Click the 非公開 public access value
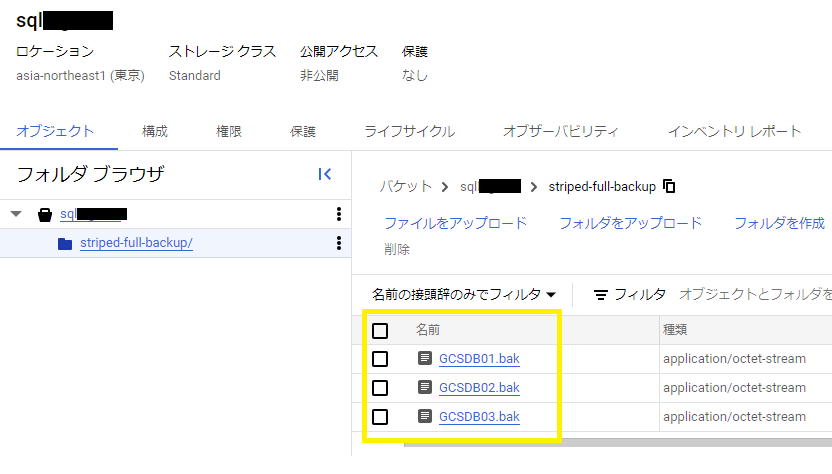 click(x=319, y=75)
